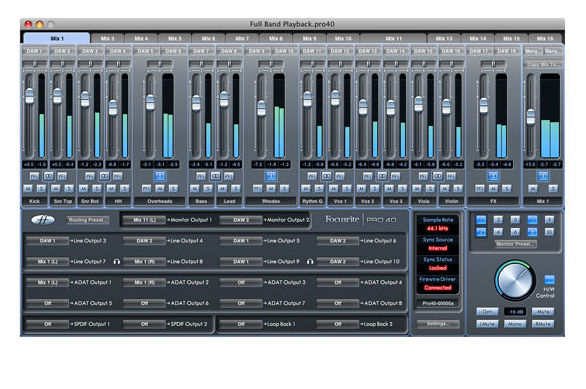Open the Settings button
This screenshot has width=586, height=389.
(x=438, y=324)
